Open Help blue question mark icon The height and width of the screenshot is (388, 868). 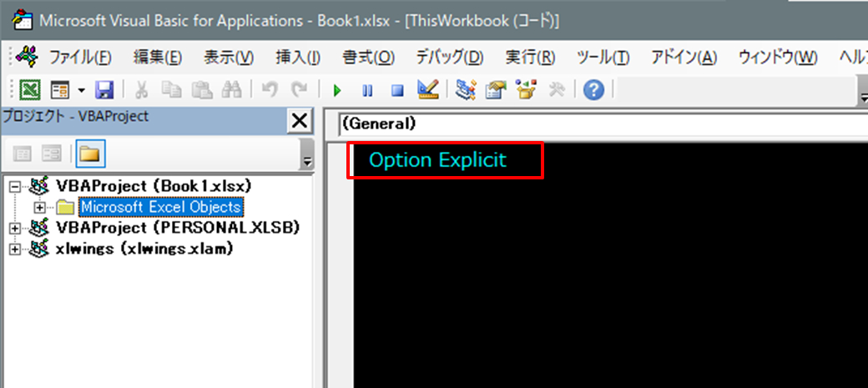click(593, 89)
